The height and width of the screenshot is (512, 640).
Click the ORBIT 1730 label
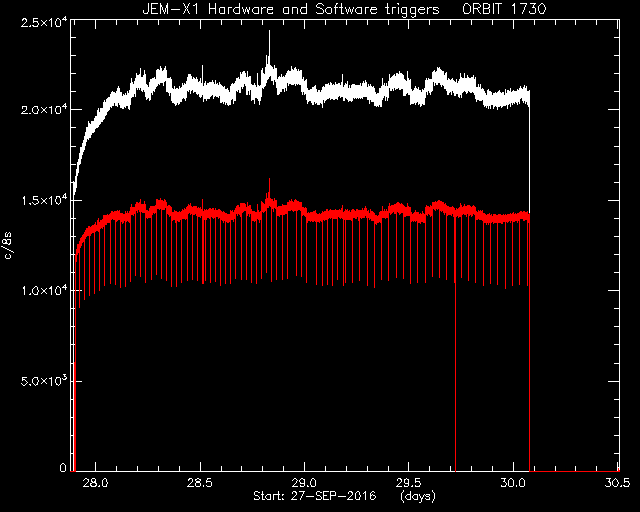click(x=504, y=9)
